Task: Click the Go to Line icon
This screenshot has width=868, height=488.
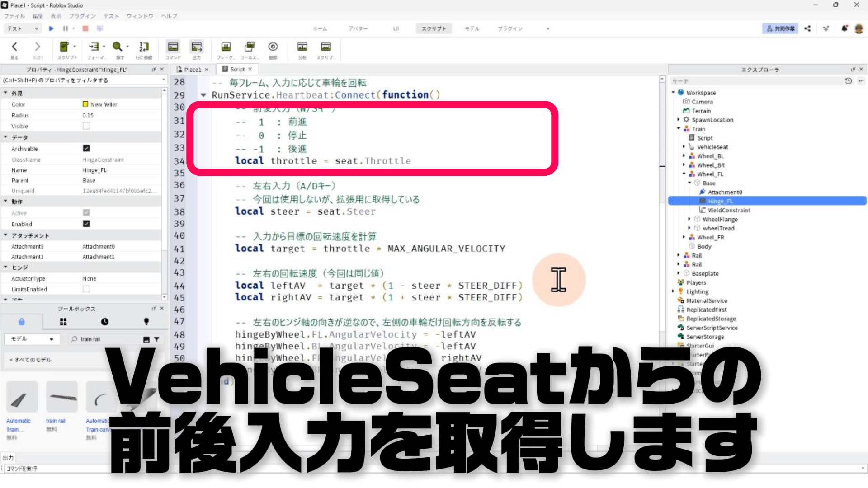Action: click(x=144, y=47)
